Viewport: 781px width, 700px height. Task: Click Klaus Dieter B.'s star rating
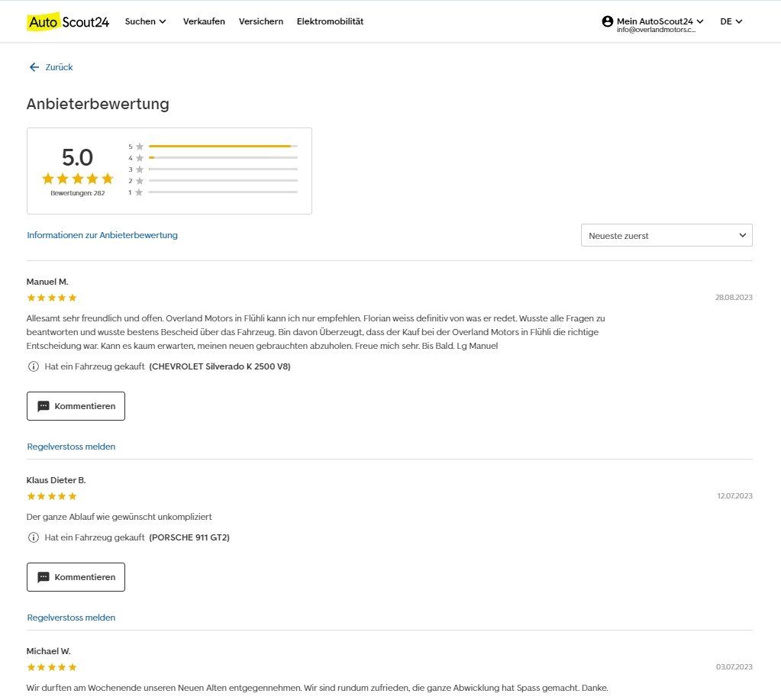[52, 496]
